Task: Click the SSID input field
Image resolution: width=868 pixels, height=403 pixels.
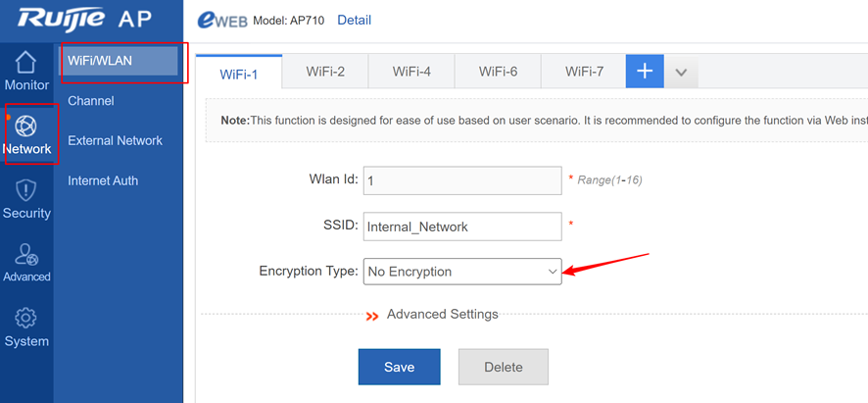Action: [461, 227]
